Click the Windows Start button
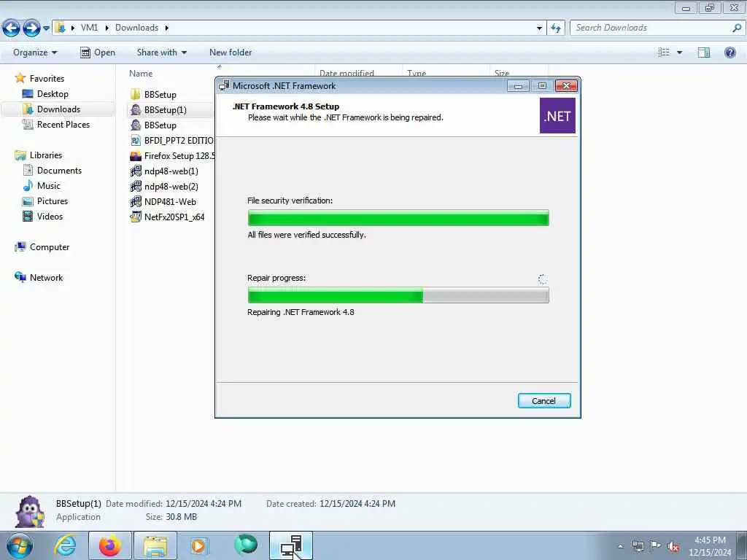This screenshot has height=560, width=747. [20, 545]
